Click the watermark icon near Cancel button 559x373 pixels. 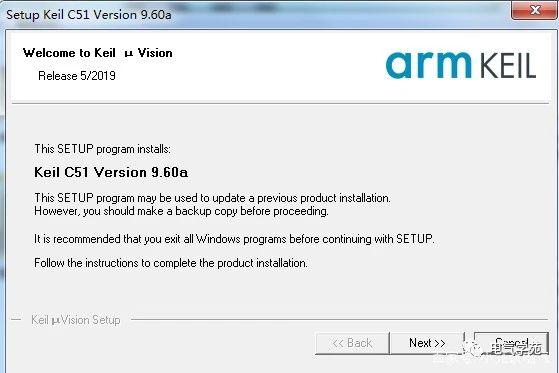pos(476,348)
